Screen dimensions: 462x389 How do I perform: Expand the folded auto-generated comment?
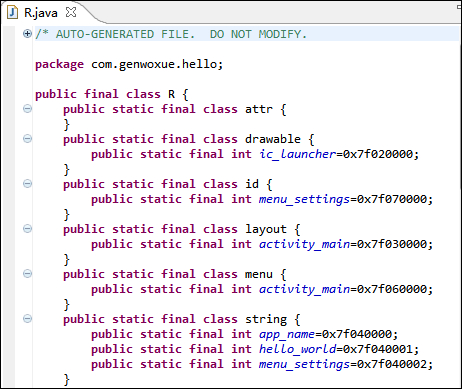(x=27, y=33)
